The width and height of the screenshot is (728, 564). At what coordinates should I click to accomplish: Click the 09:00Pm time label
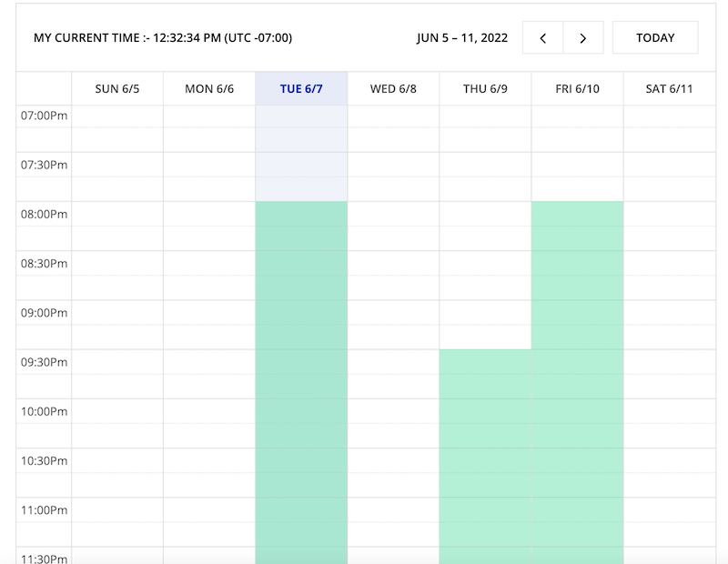point(44,313)
